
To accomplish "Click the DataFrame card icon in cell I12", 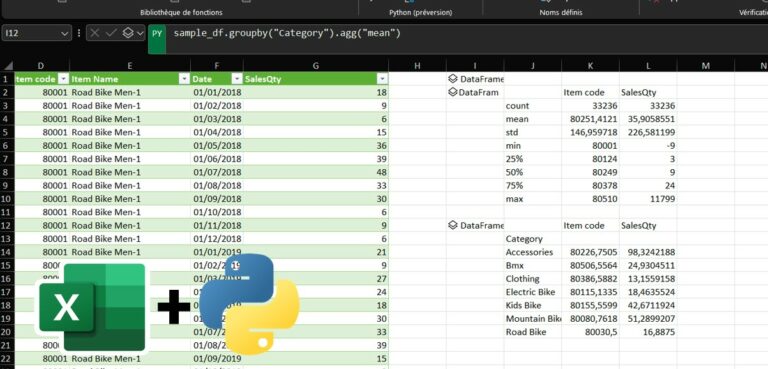I will [453, 225].
